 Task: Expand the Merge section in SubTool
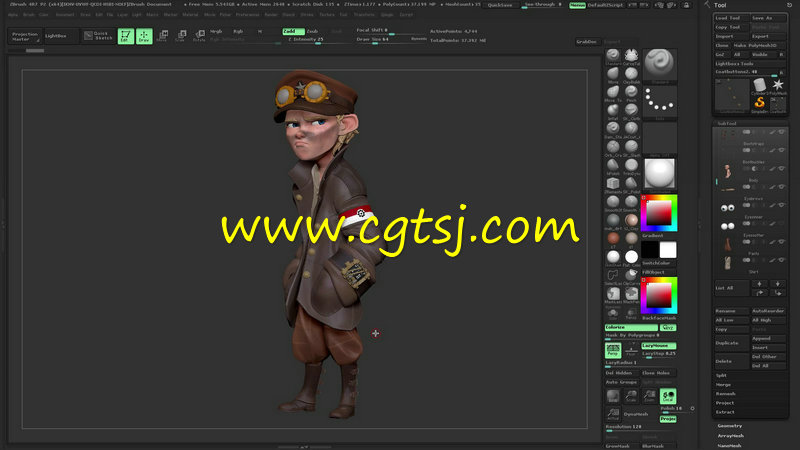click(x=723, y=384)
